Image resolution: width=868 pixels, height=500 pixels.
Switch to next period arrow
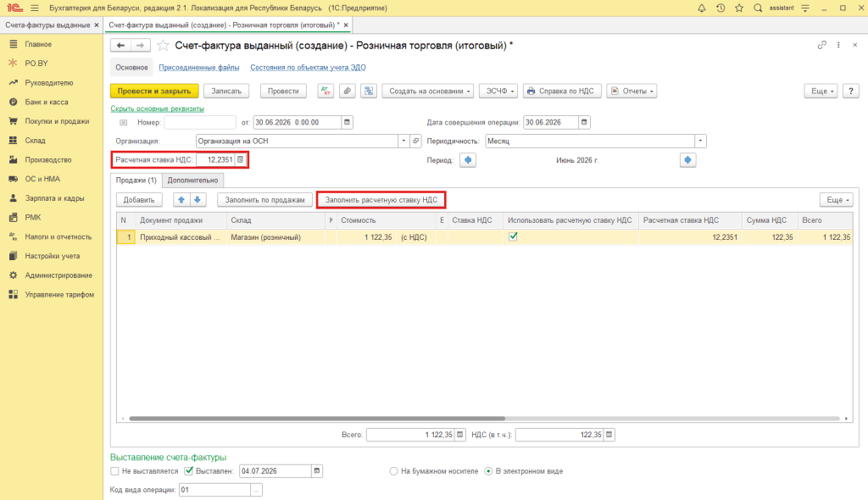[x=687, y=160]
